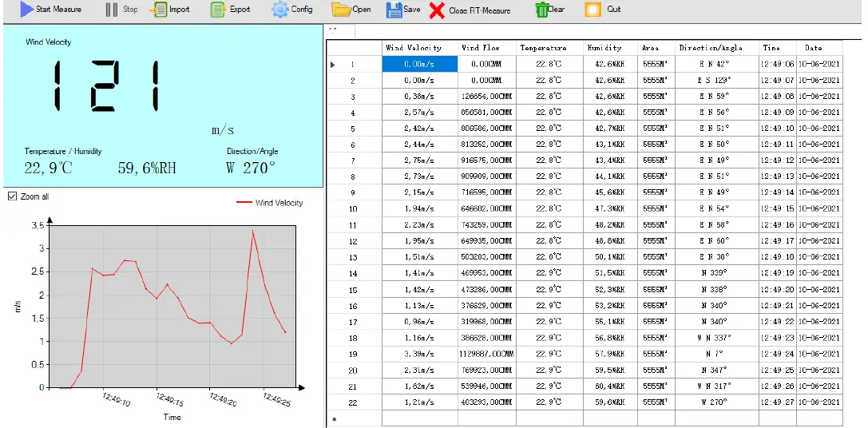This screenshot has width=868, height=428.
Task: Quit the application via the Quit icon
Action: (593, 10)
